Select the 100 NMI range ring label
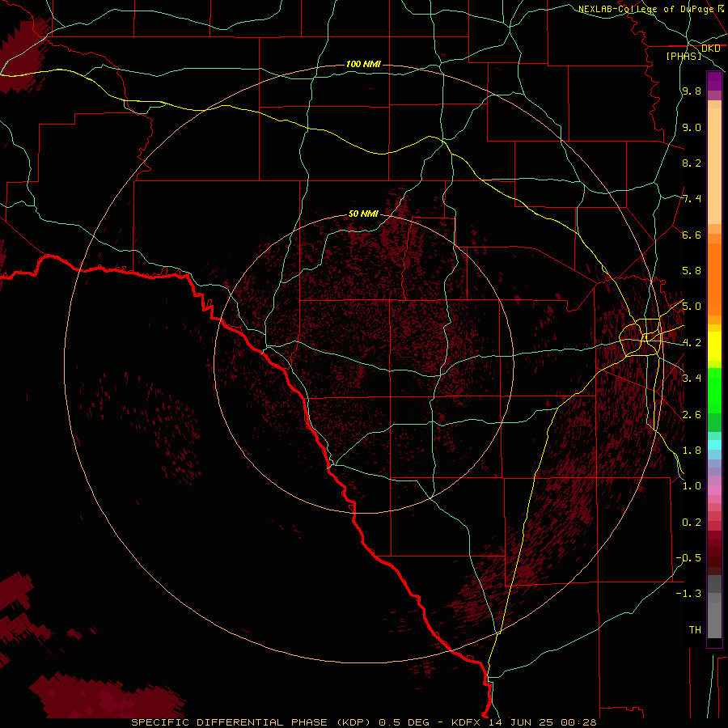The height and width of the screenshot is (728, 728). 363,64
